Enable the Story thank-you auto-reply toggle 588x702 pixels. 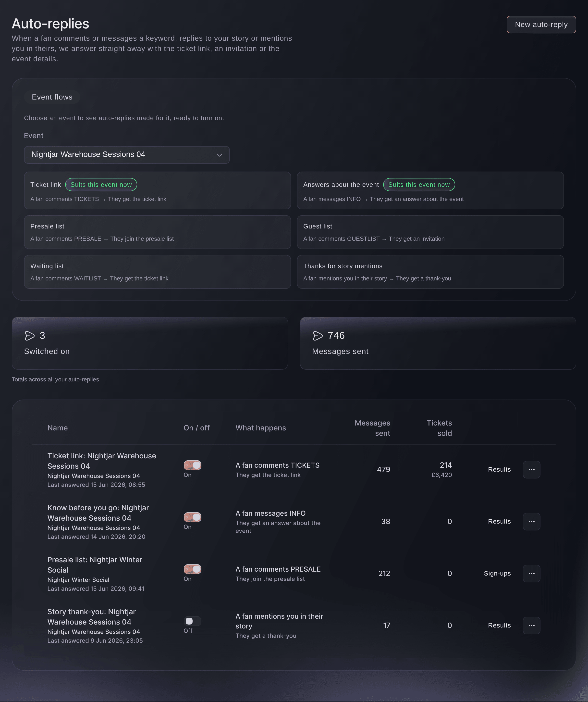pyautogui.click(x=192, y=621)
